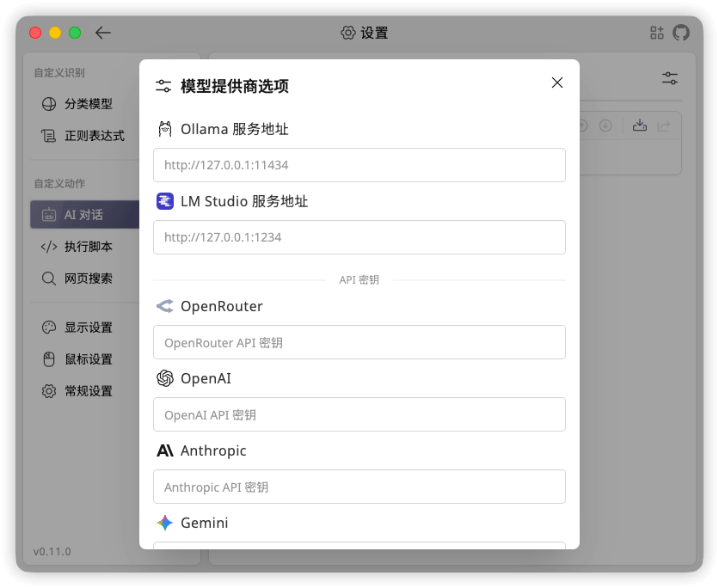
Task: Open 正则表达式 in the sidebar
Action: (85, 136)
